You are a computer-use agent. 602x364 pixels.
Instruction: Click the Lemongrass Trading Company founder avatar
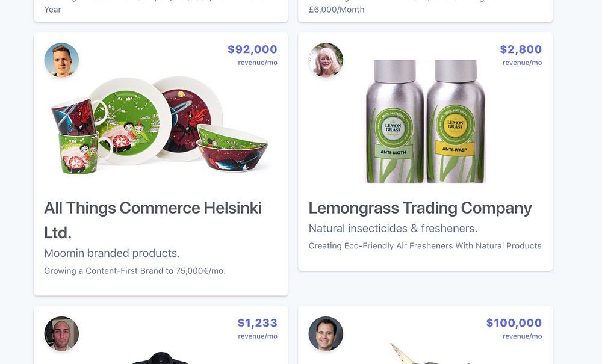tap(326, 60)
